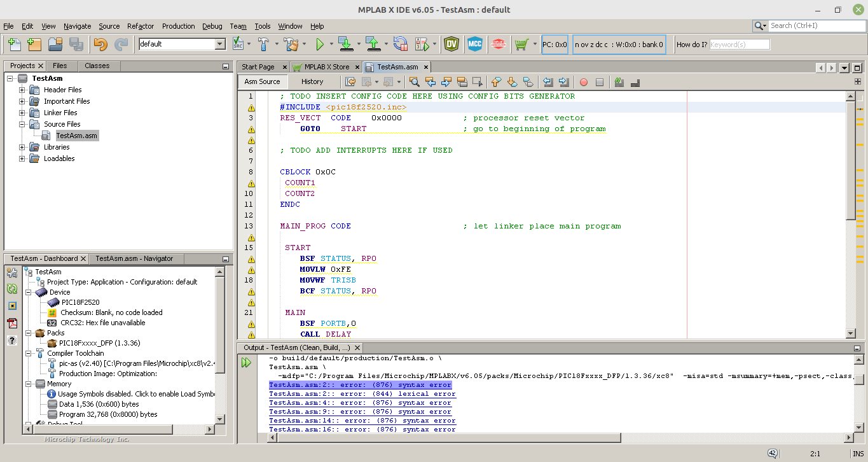
Task: Click the Refresh Dashboard green arrows icon
Action: tap(12, 289)
